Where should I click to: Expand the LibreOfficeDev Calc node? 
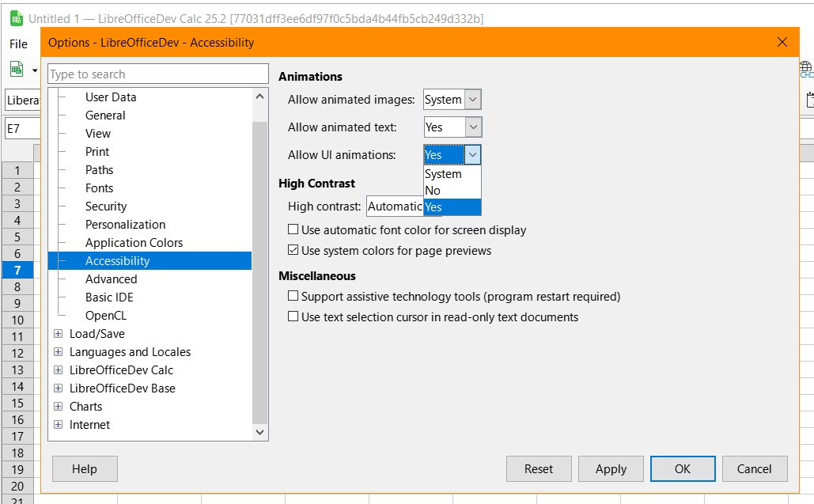coord(59,369)
